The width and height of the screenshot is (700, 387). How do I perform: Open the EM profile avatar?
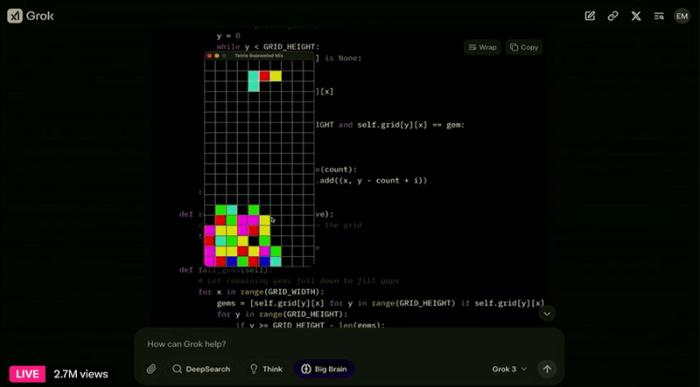[x=682, y=16]
